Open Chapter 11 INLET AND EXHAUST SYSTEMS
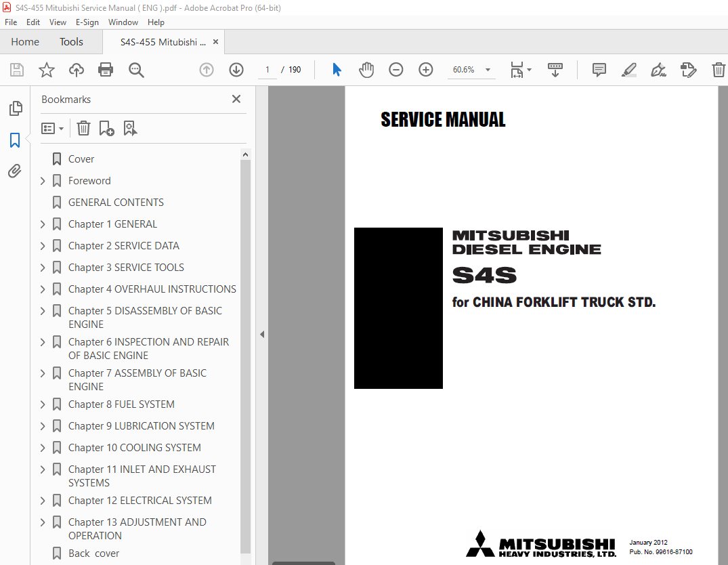 point(142,476)
